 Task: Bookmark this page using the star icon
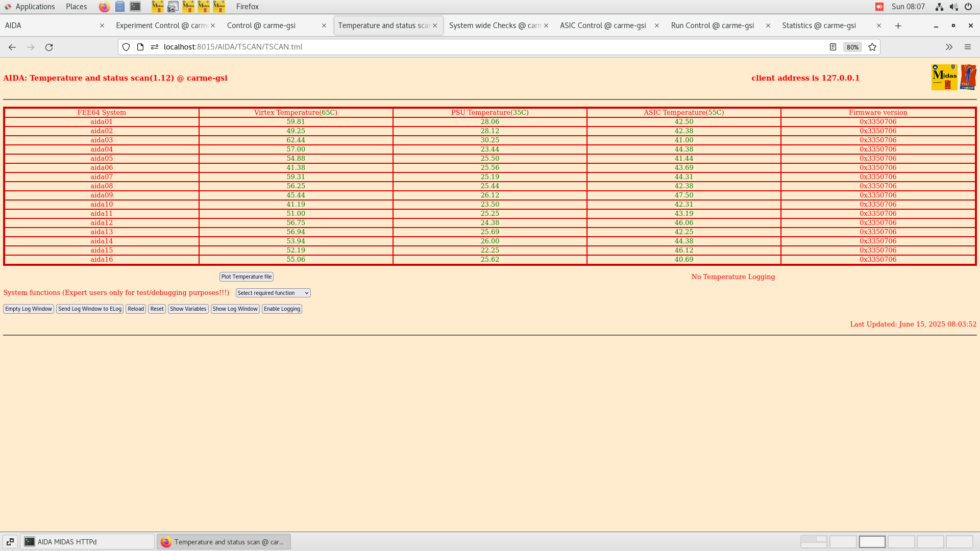(872, 47)
